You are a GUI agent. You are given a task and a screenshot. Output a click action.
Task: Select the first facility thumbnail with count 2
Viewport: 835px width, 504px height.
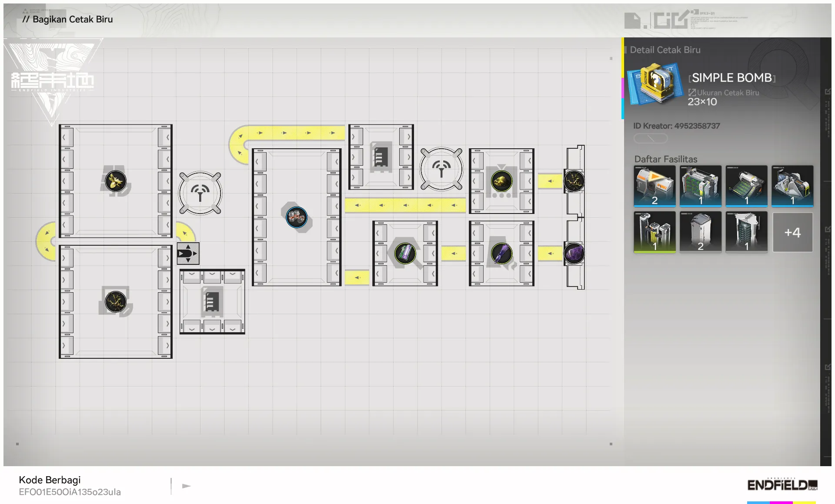(655, 186)
